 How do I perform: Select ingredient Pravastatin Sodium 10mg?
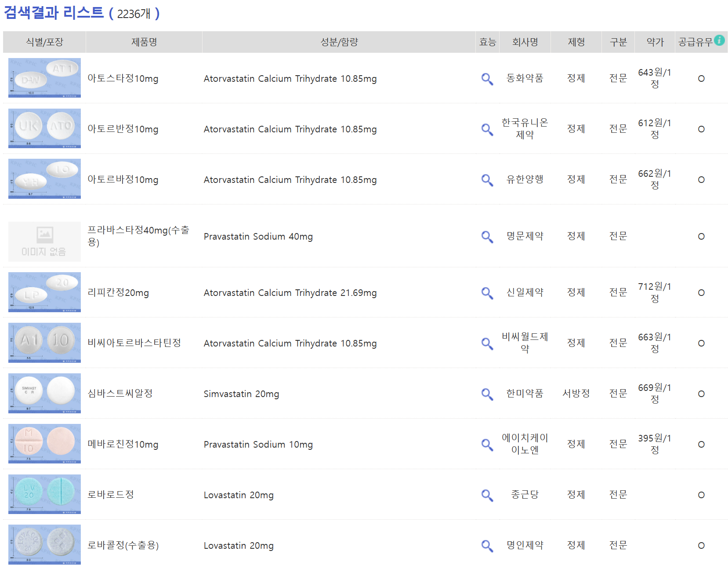click(x=258, y=445)
